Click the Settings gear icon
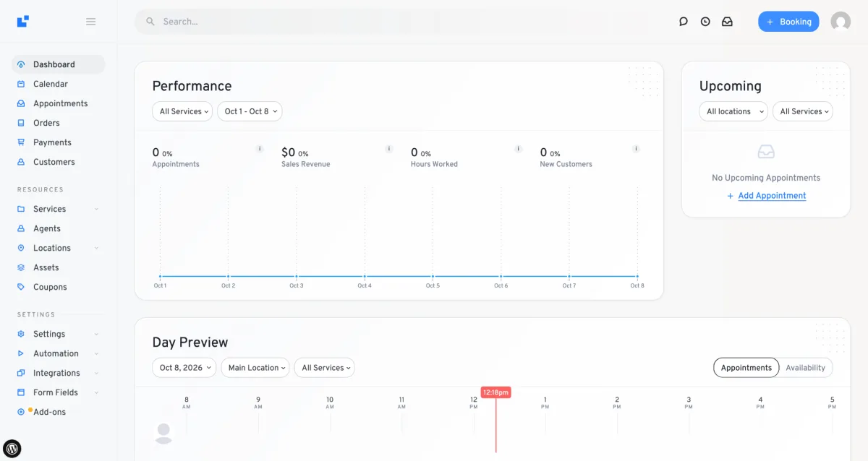Screen dimensions: 868x461 pyautogui.click(x=21, y=334)
